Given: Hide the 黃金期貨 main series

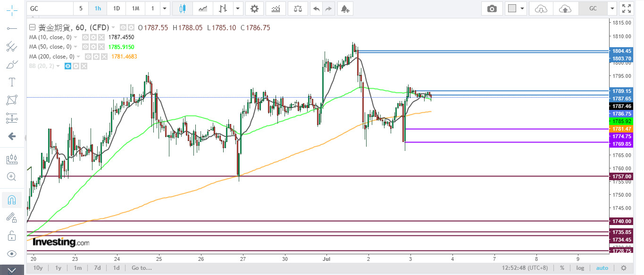Looking at the screenshot, I should [x=123, y=27].
